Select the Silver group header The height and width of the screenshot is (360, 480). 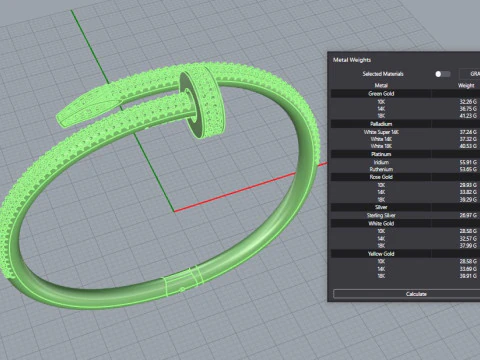pos(405,207)
